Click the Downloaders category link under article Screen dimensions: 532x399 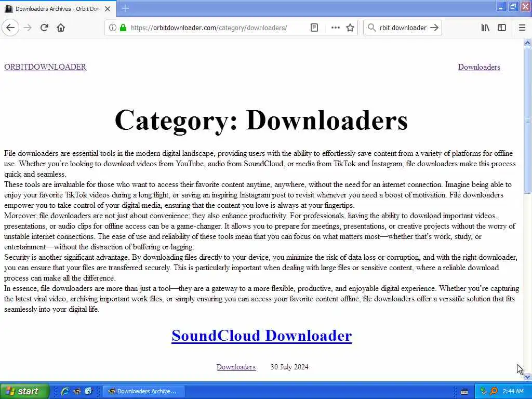236,367
